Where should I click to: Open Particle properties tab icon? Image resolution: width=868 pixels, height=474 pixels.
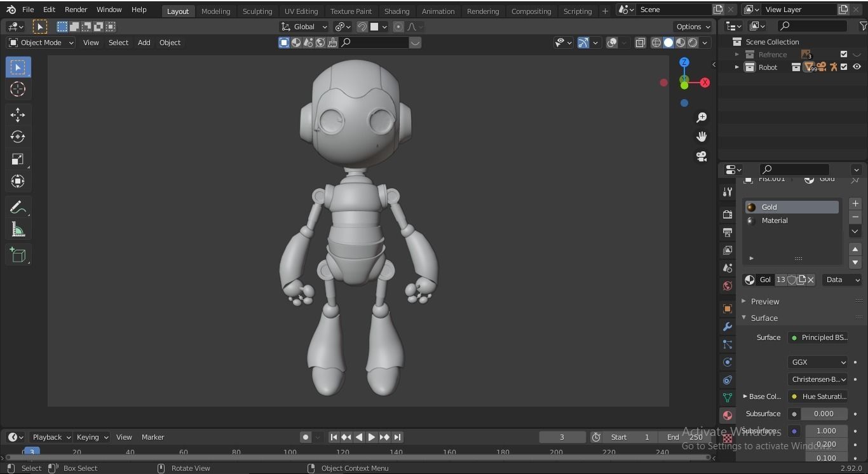click(728, 344)
